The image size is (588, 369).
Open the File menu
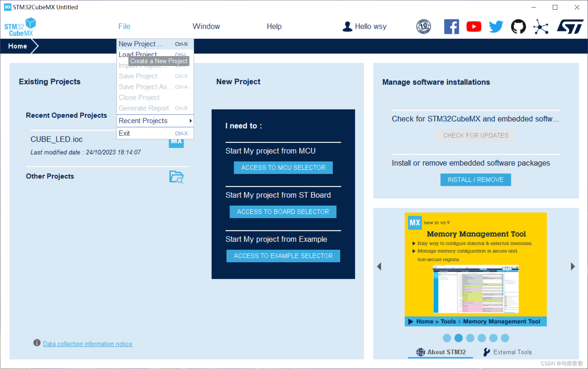tap(124, 26)
